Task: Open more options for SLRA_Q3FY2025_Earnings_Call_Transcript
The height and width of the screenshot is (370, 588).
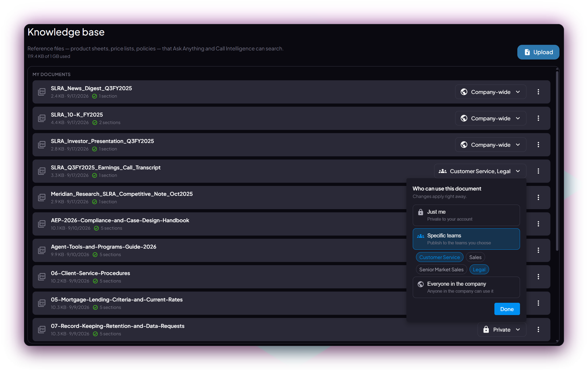Action: 538,171
